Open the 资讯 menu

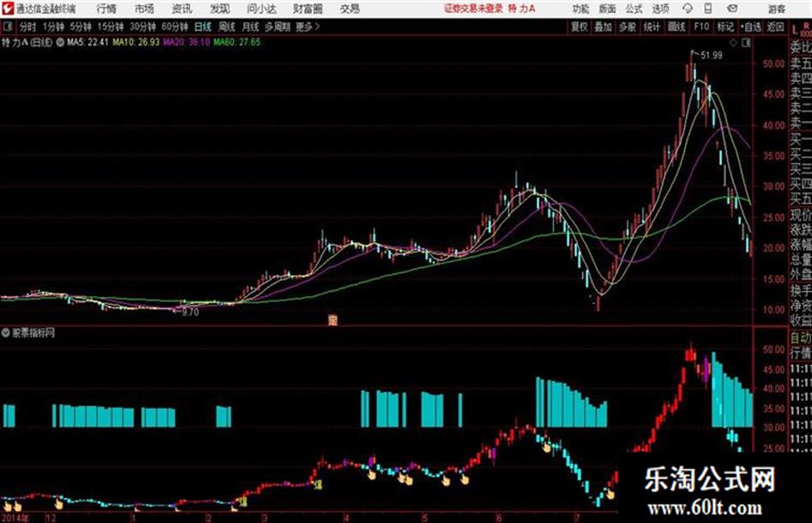click(181, 9)
